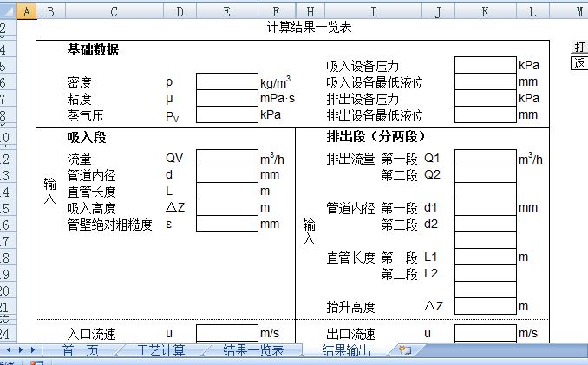
Task: Click the 排出流量 第一段 Q1 field
Action: click(x=486, y=158)
